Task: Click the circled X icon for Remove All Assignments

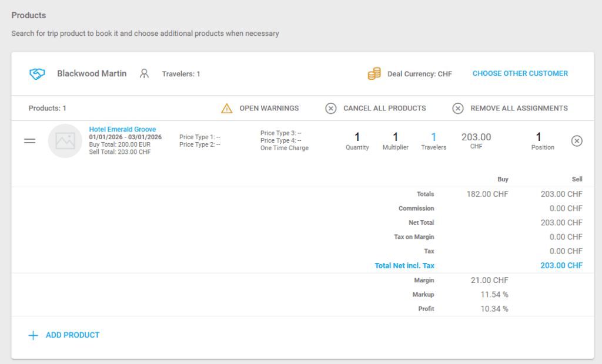Action: [x=458, y=108]
